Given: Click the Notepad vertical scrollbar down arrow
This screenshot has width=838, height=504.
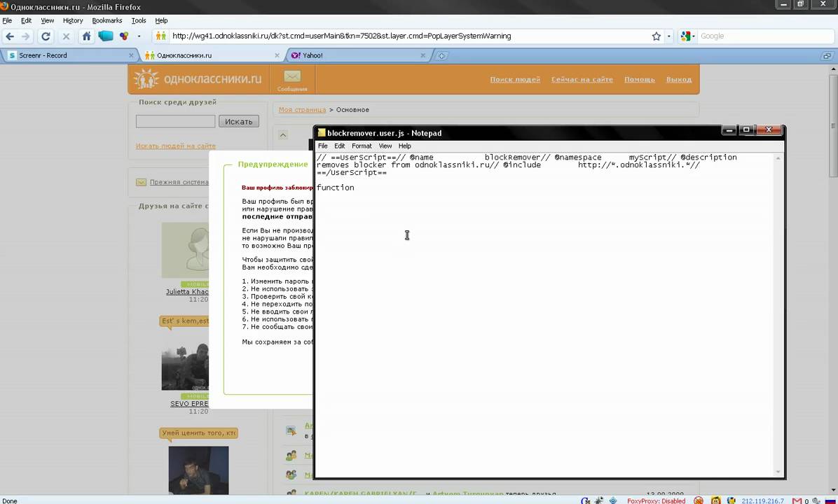Looking at the screenshot, I should (778, 472).
